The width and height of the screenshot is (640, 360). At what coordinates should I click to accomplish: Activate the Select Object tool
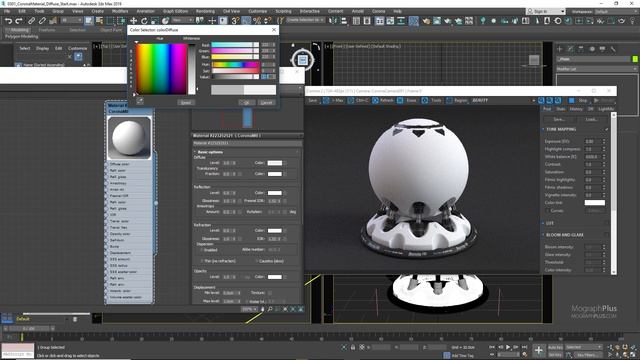point(89,20)
